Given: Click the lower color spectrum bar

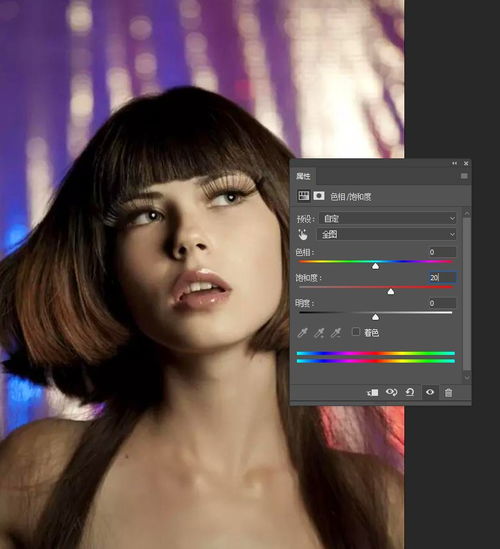Looking at the screenshot, I should coord(376,361).
